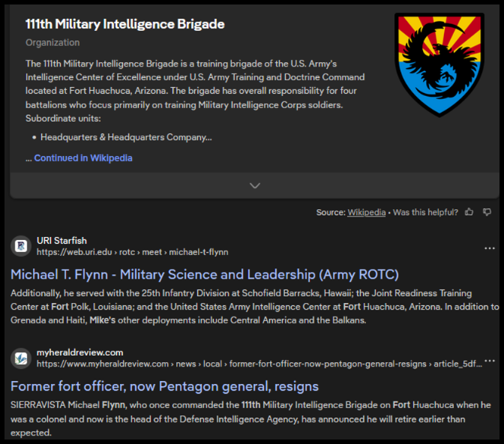Screen dimensions: 504x444
Task: Expand the knowledge panel with chevron
Action: pyautogui.click(x=254, y=185)
